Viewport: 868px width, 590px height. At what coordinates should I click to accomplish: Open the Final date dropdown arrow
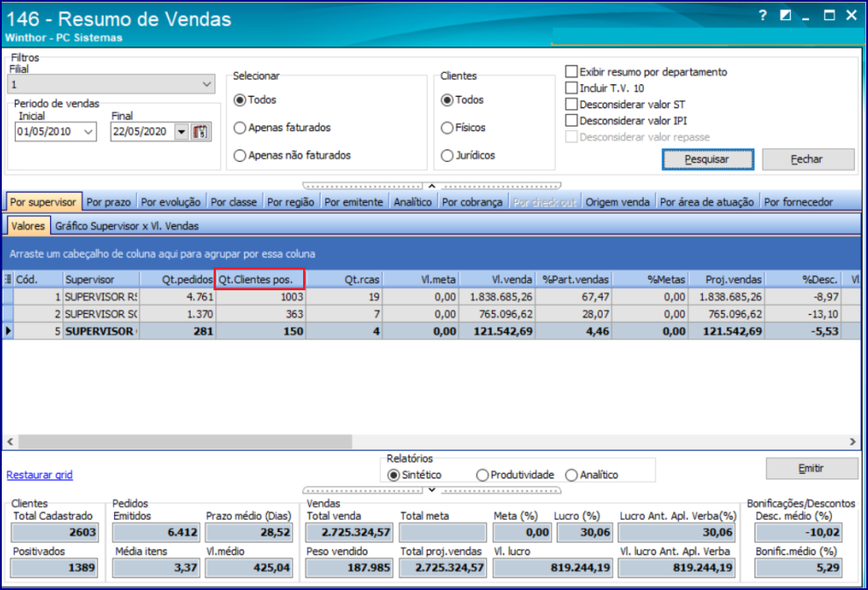pos(181,132)
